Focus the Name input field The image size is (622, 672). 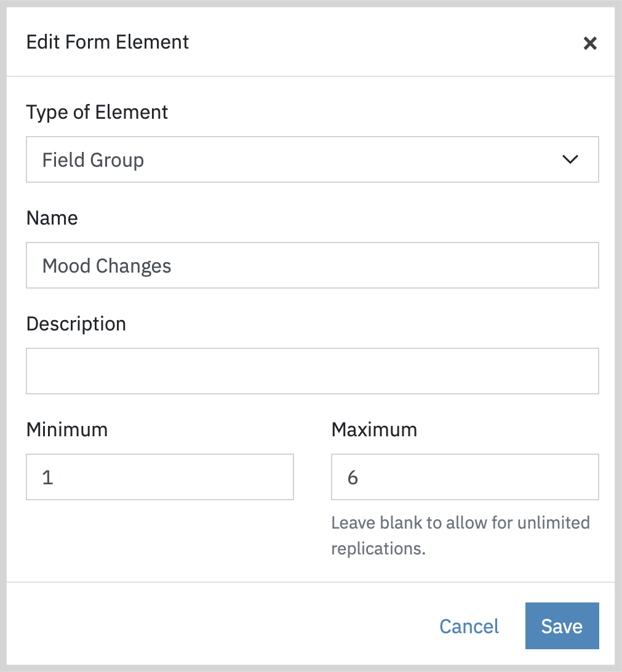pos(313,265)
